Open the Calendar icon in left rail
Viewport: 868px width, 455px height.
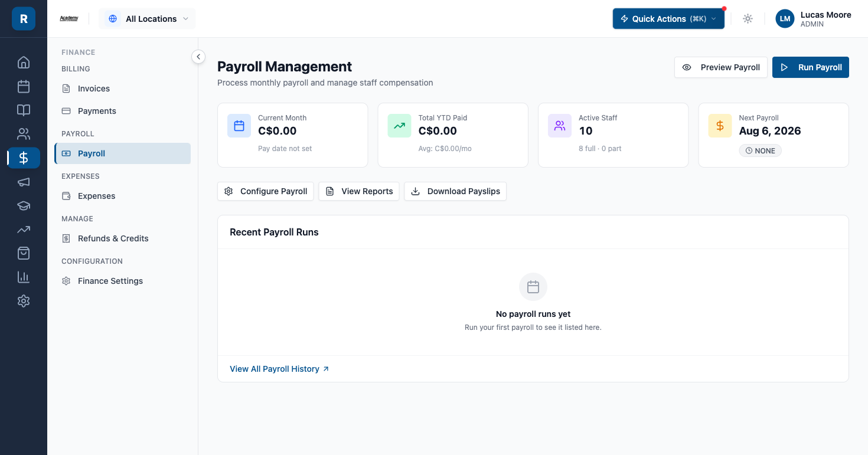(x=24, y=86)
